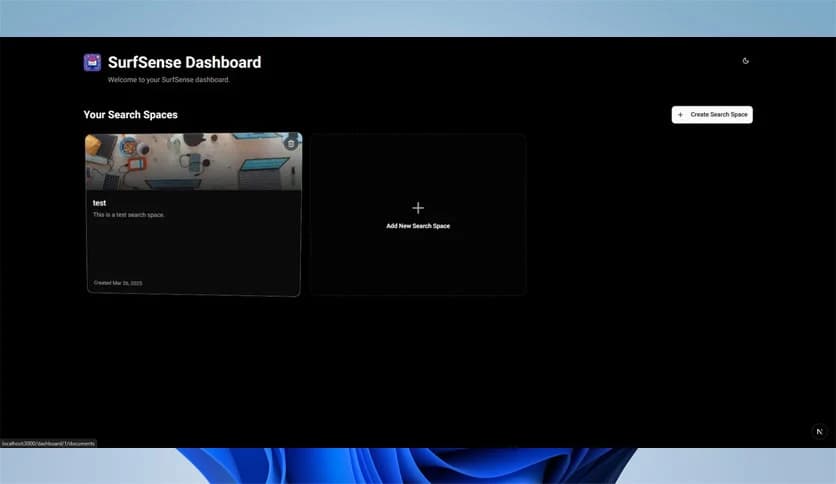Click the Create Search Space button
Screen dimensions: 836x484
point(712,115)
